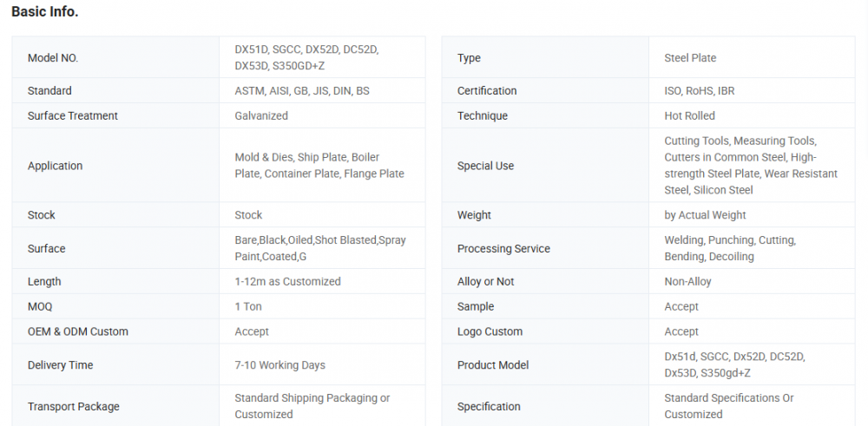The image size is (868, 426).
Task: Click the "Certification" label
Action: point(487,91)
